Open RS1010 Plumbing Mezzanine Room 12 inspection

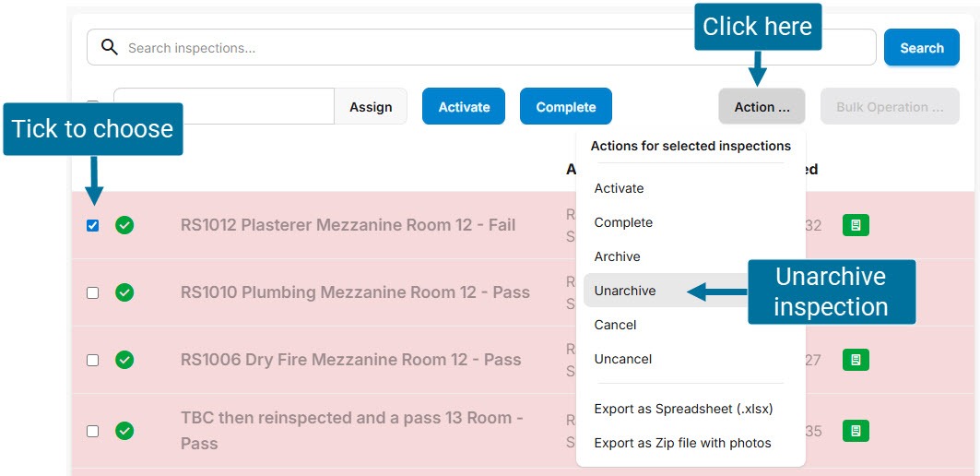[355, 292]
